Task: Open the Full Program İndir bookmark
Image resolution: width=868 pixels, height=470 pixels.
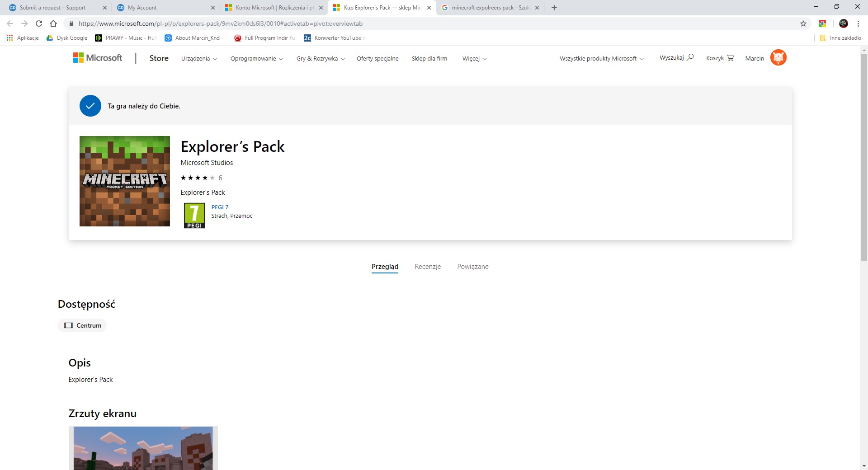Action: click(x=265, y=38)
